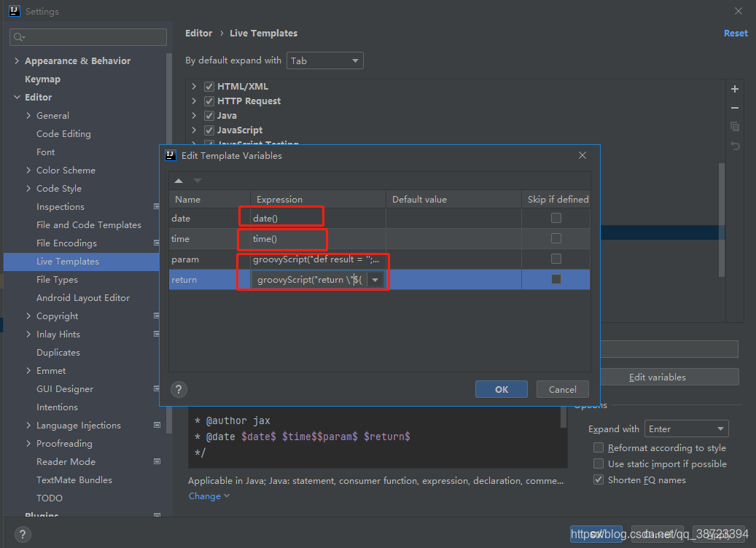Enable Reformat according to style

coord(599,447)
